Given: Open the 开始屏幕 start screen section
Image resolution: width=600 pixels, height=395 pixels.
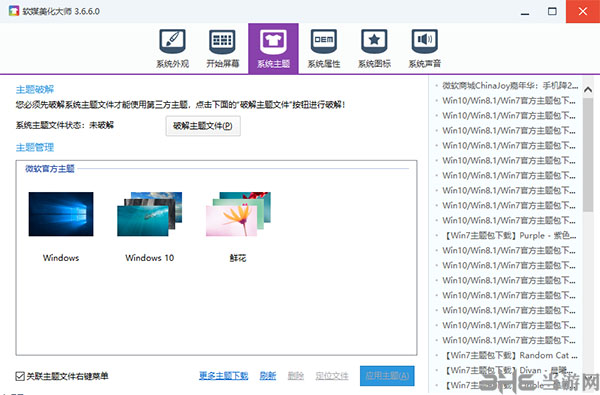Looking at the screenshot, I should tap(222, 49).
